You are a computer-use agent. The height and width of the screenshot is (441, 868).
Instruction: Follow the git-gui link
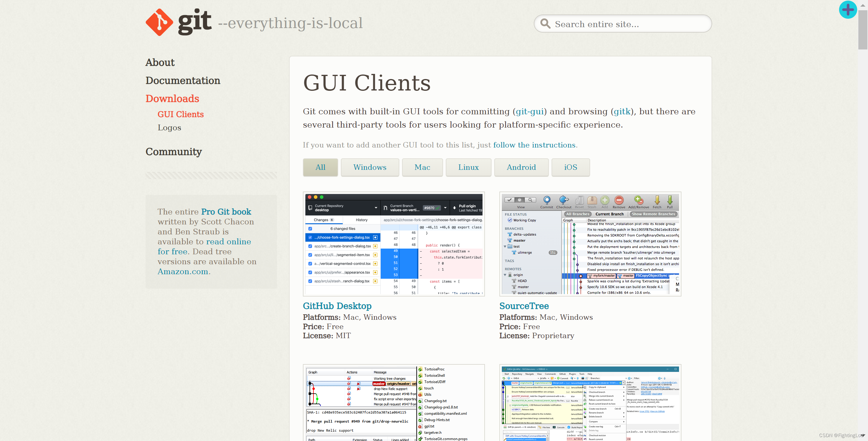tap(530, 112)
